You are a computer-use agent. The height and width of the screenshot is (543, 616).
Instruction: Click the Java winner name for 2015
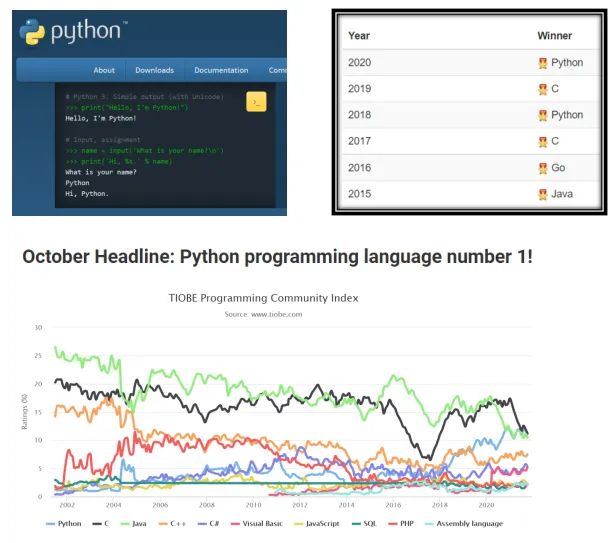coord(562,194)
